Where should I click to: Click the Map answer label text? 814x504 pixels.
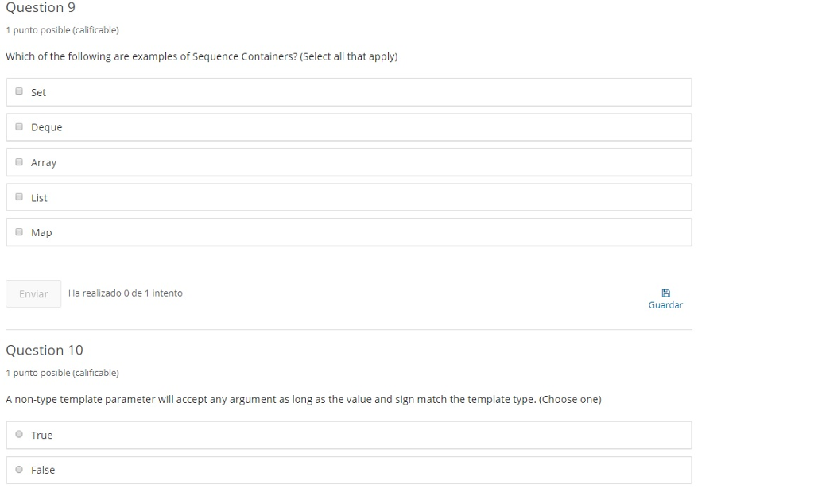(41, 233)
